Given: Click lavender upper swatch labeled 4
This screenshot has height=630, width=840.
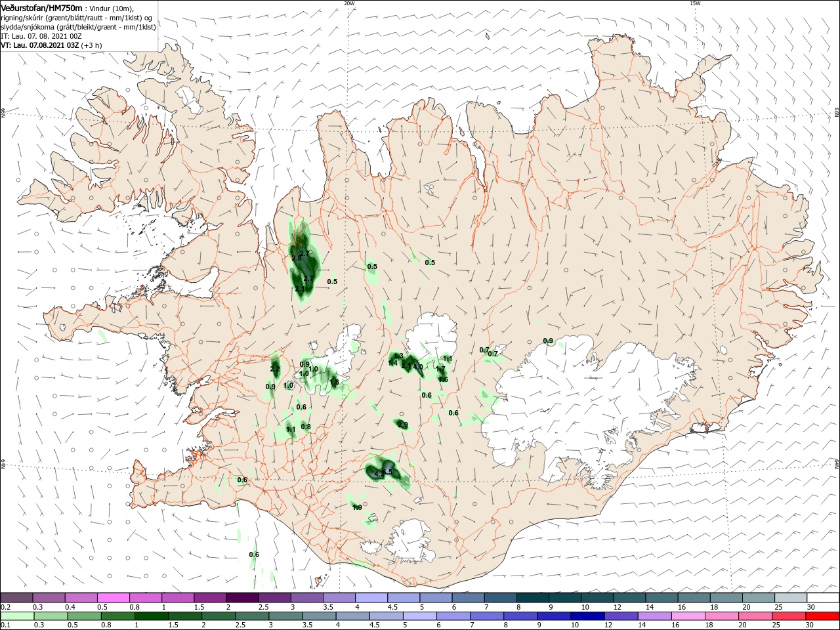Looking at the screenshot, I should tap(371, 598).
